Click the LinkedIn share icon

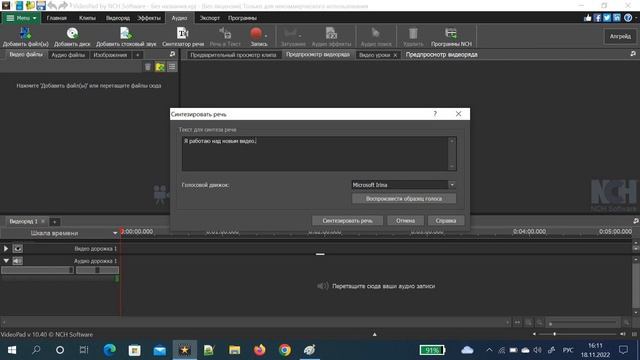617,18
